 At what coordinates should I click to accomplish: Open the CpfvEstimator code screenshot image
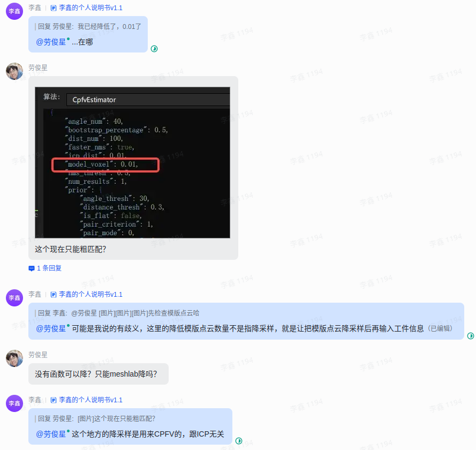132,162
